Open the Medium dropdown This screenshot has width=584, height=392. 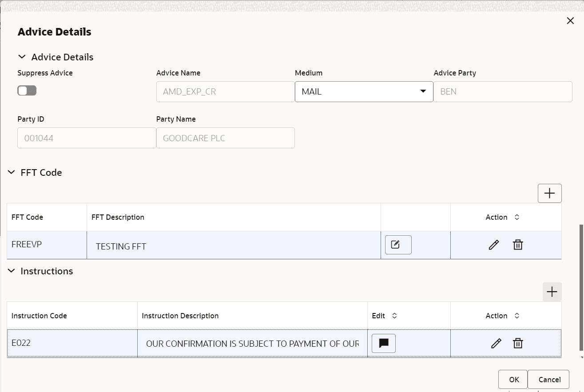(x=422, y=91)
